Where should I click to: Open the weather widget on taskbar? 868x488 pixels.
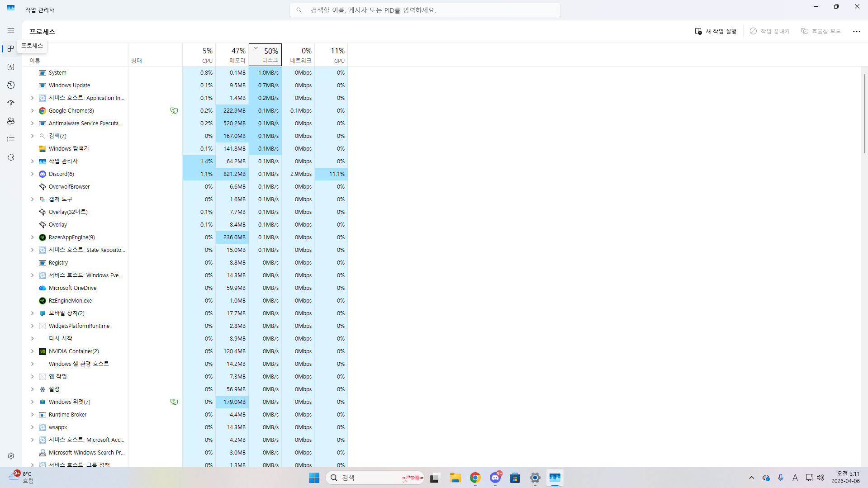[22, 477]
